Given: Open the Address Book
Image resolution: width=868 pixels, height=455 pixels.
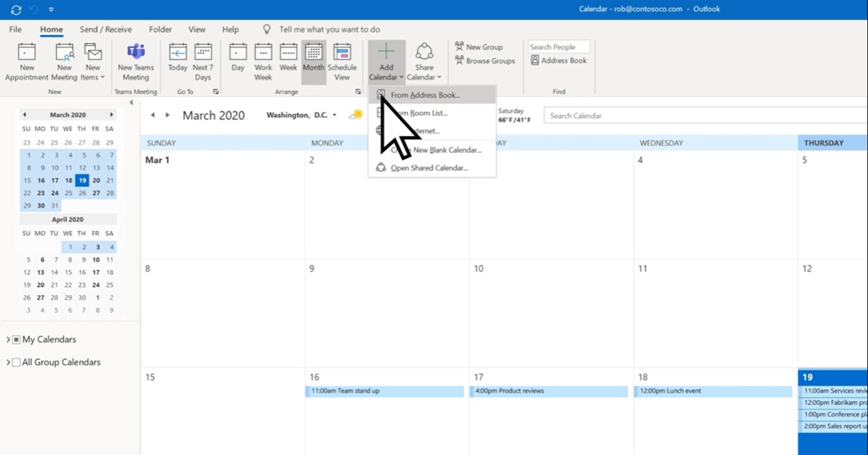Looking at the screenshot, I should click(x=559, y=60).
